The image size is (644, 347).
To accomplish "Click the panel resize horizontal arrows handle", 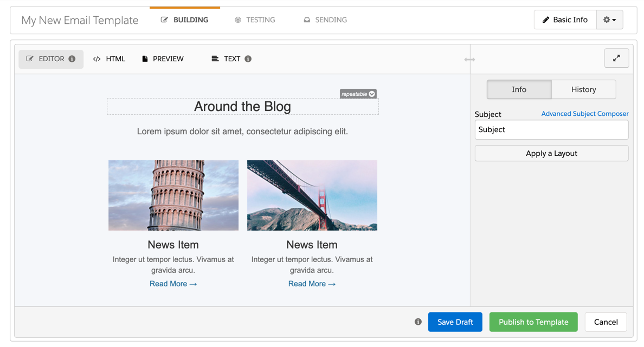I will tap(469, 60).
